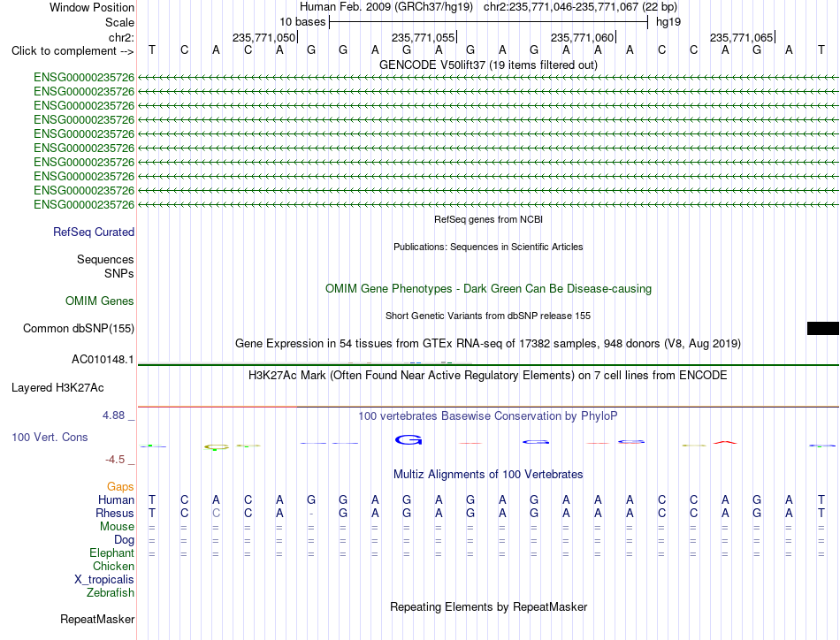Select the Sequences track label

105,259
